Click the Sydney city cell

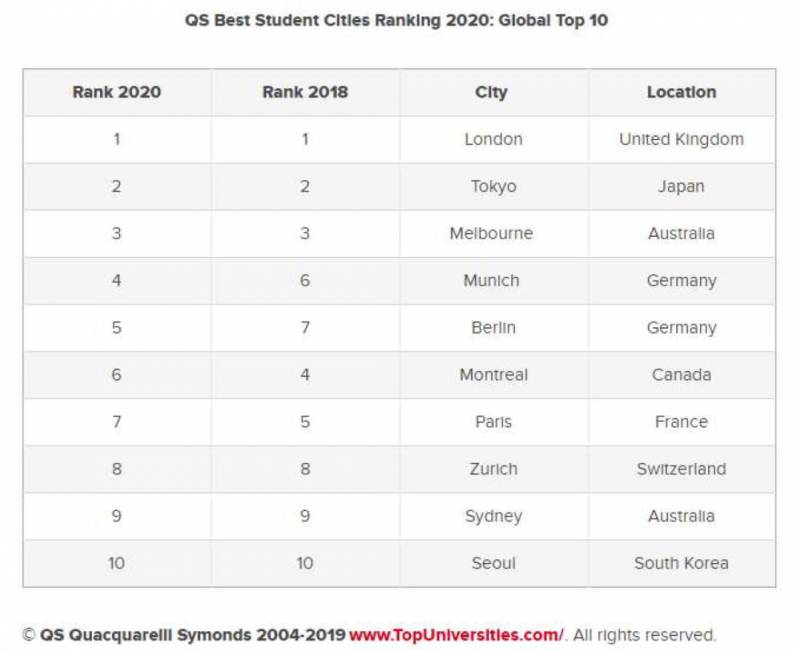(493, 516)
